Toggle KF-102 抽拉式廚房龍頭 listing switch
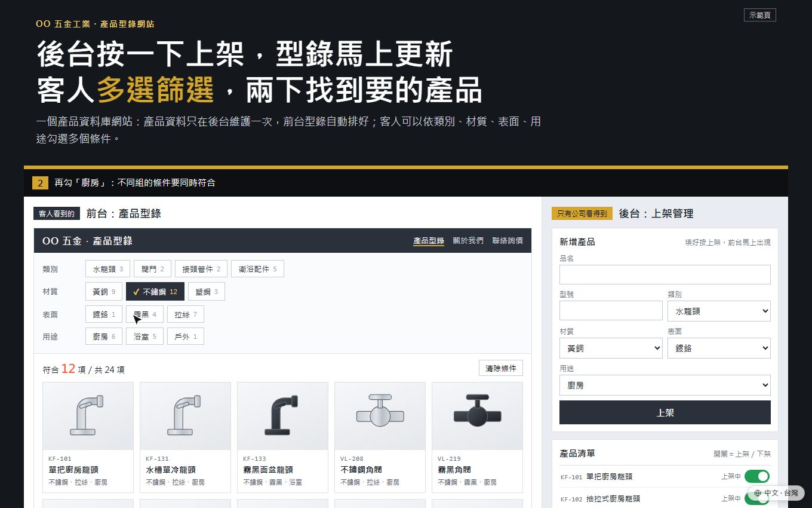This screenshot has width=812, height=508. click(x=756, y=498)
